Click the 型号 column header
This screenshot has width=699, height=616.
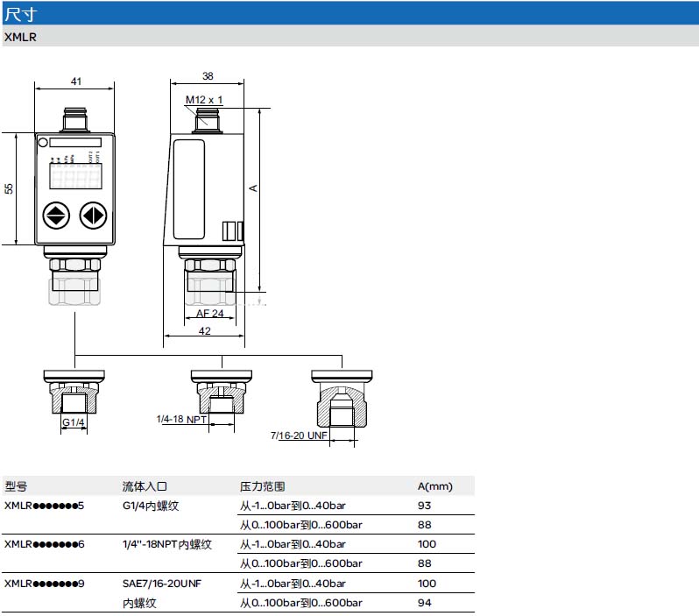click(16, 486)
